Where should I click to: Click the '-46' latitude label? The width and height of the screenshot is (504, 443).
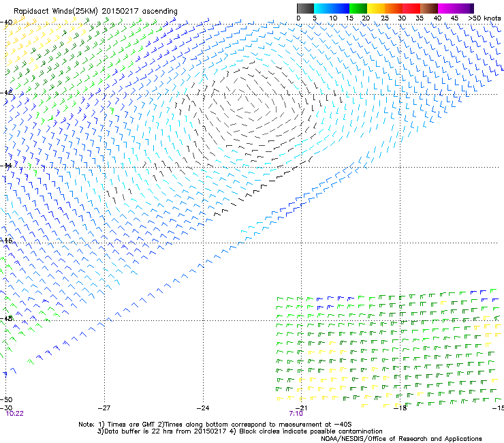click(x=6, y=241)
